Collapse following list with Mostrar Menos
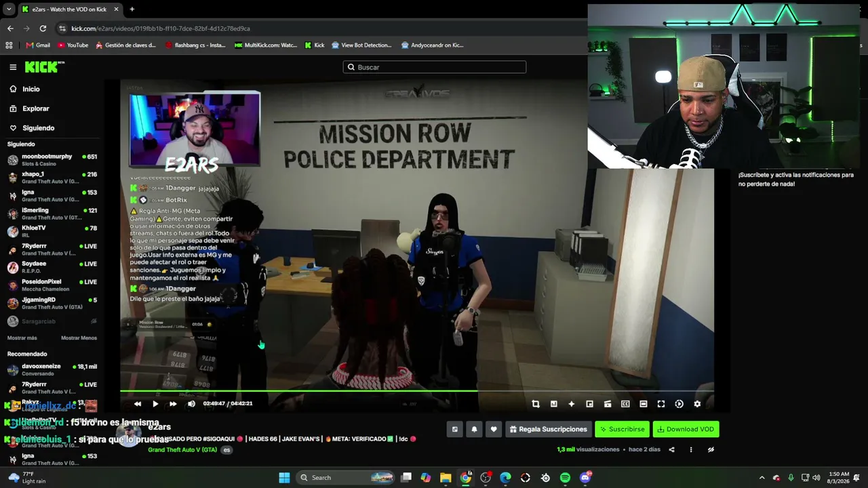The width and height of the screenshot is (868, 488). [79, 338]
